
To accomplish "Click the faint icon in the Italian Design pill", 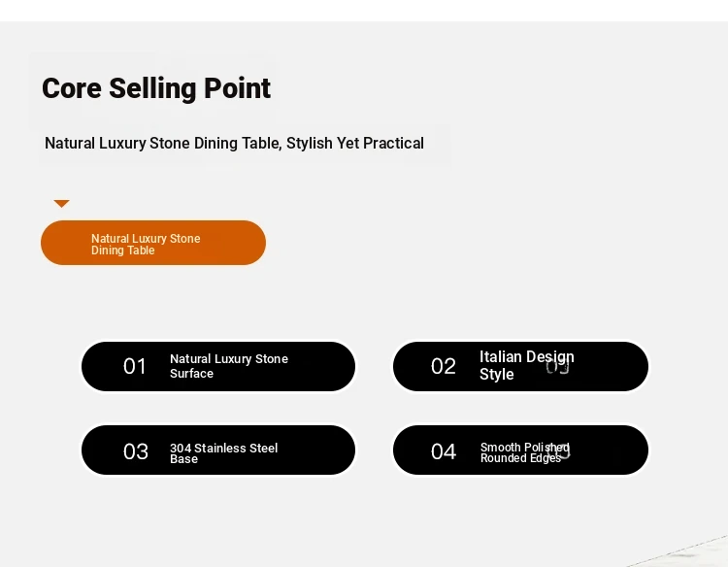I will (558, 366).
